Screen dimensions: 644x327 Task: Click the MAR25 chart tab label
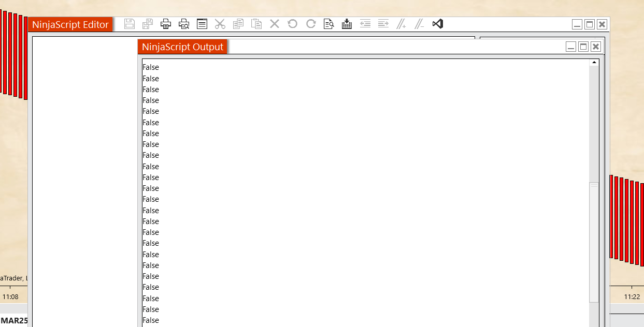click(x=14, y=321)
